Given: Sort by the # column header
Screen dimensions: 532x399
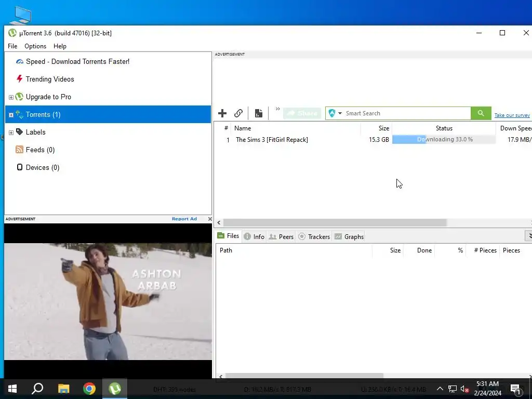Looking at the screenshot, I should [x=226, y=128].
